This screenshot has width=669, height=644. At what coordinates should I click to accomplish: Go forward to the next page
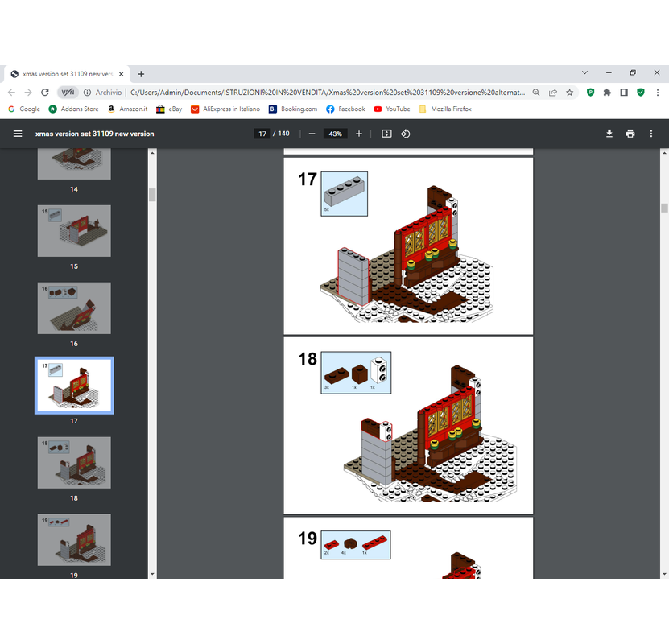pos(28,93)
